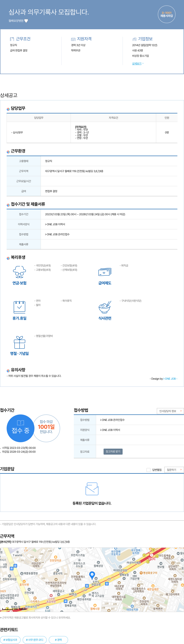
Task: Select the # 보험심사과 keyword tag
Action: tap(10, 640)
